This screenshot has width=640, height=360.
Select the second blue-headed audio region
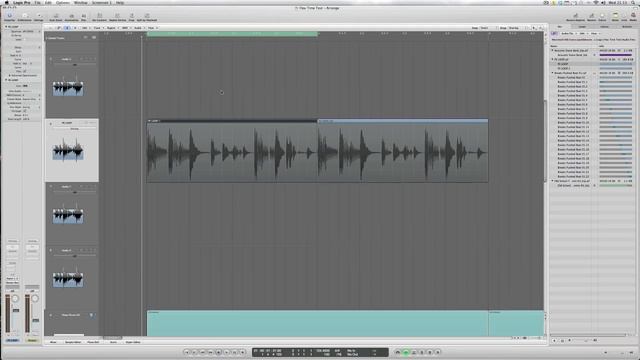coord(402,151)
